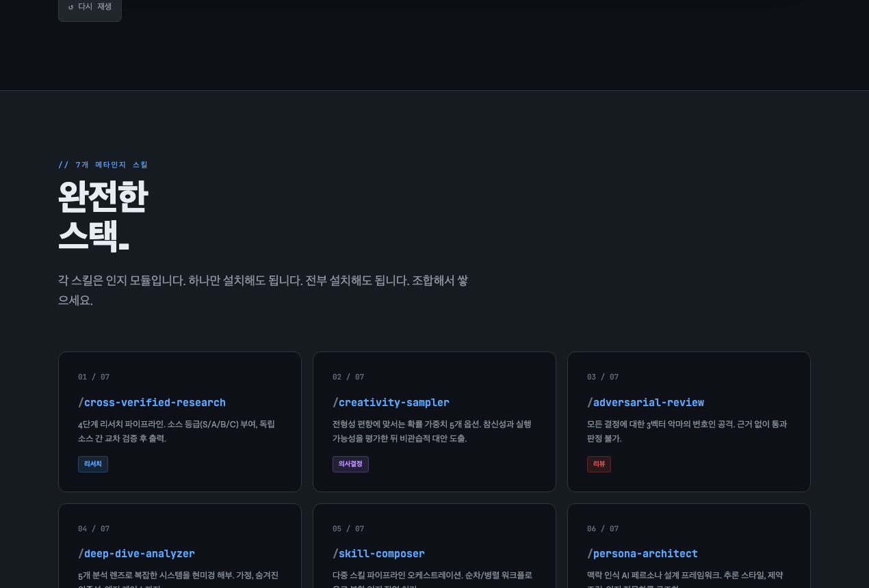
Task: Open the /skill-composer skill title
Action: pos(378,553)
